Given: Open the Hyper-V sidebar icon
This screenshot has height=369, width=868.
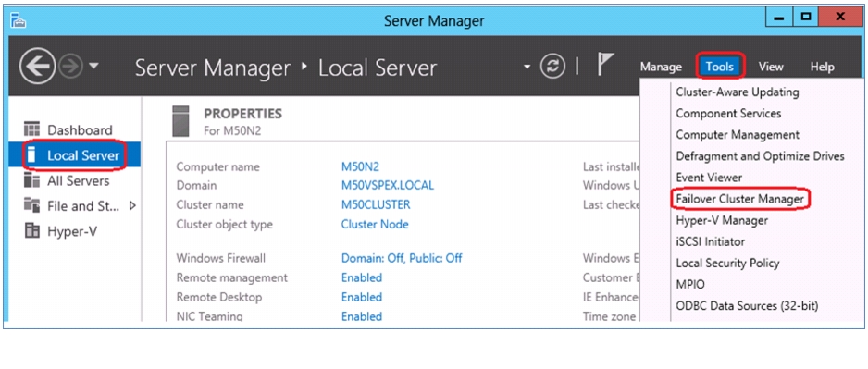Looking at the screenshot, I should coord(32,230).
